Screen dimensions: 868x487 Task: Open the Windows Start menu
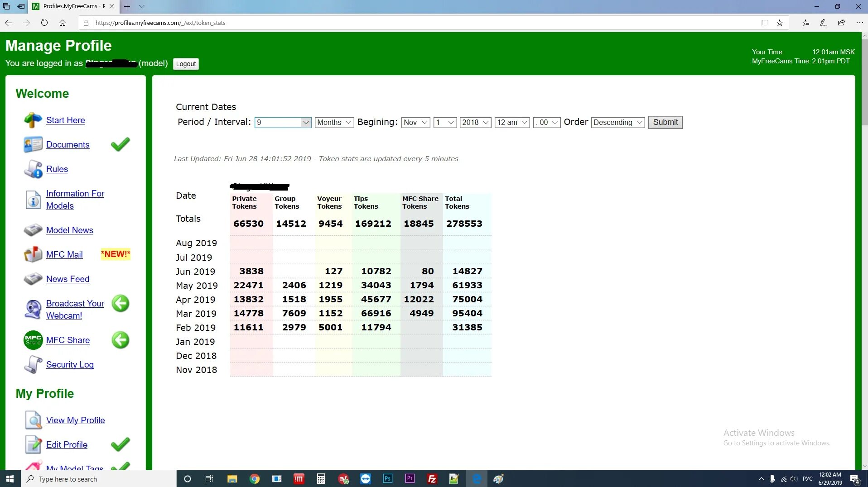click(x=10, y=479)
